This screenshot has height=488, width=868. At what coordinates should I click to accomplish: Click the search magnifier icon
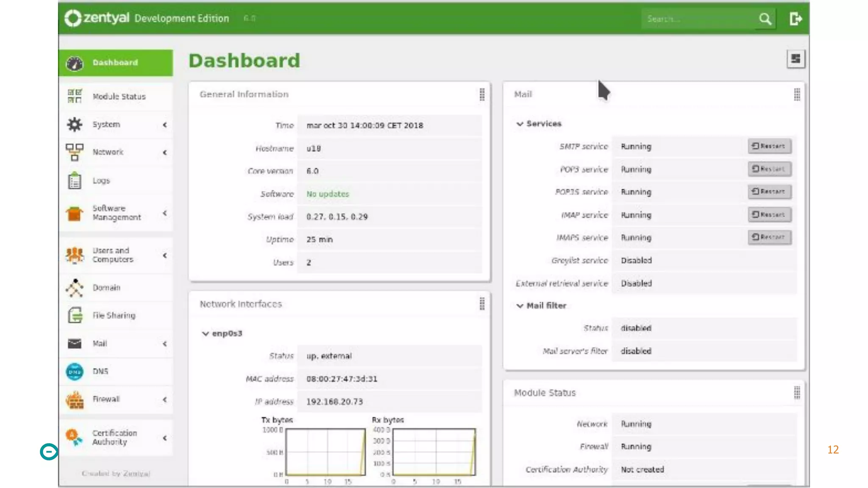[765, 19]
